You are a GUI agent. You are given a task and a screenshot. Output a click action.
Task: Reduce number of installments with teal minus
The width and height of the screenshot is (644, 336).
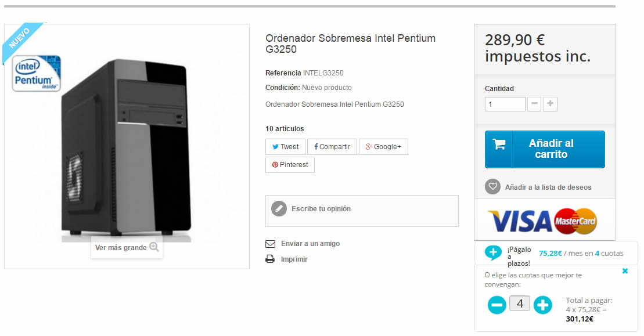(497, 305)
